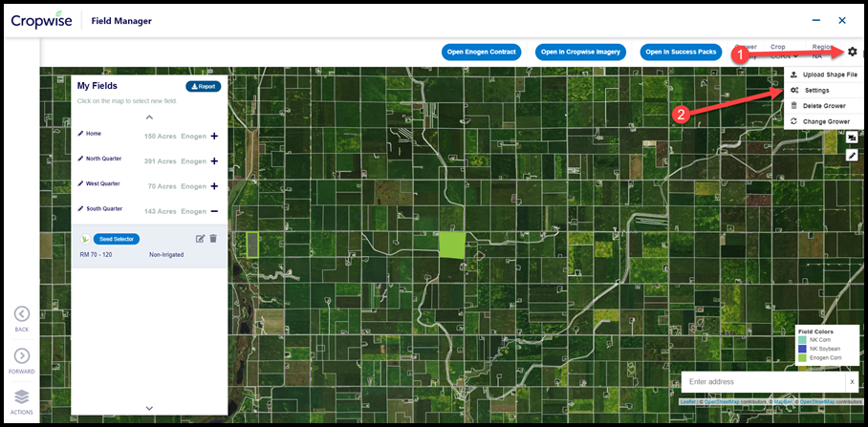Choose Change Grower from the menu
868x427 pixels.
(x=825, y=121)
